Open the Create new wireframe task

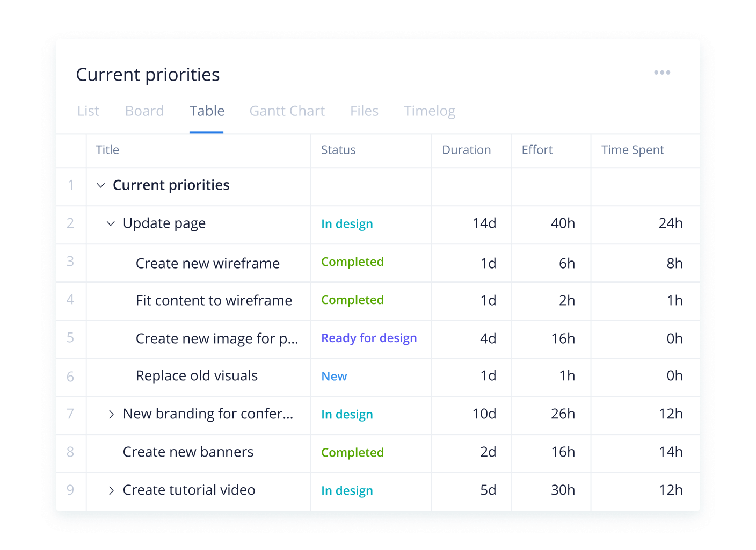[x=208, y=263]
